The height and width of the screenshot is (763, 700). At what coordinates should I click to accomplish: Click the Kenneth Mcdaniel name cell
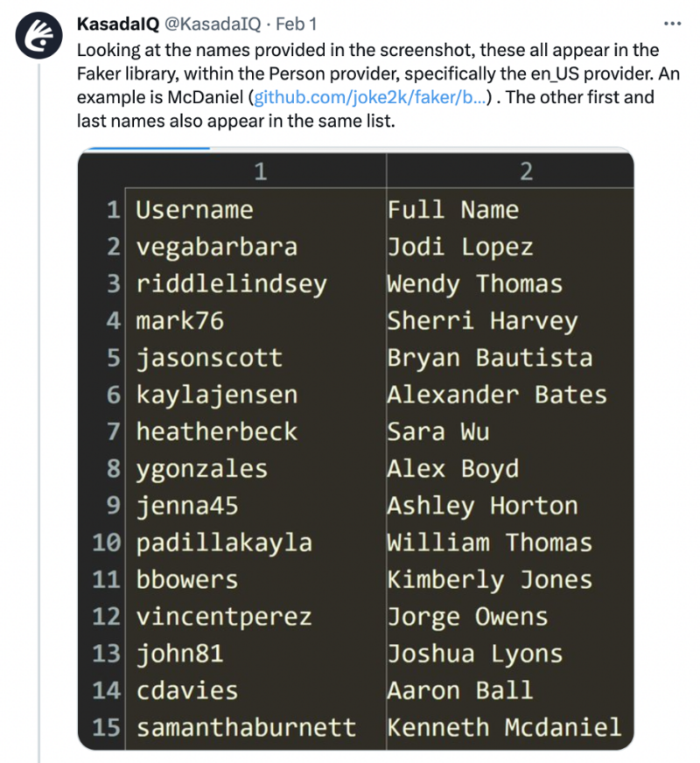[505, 727]
